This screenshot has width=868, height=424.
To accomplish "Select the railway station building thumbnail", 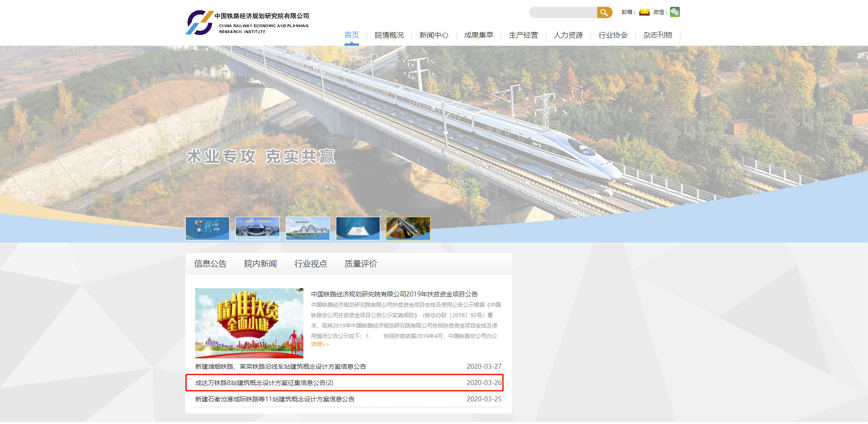I will click(258, 228).
